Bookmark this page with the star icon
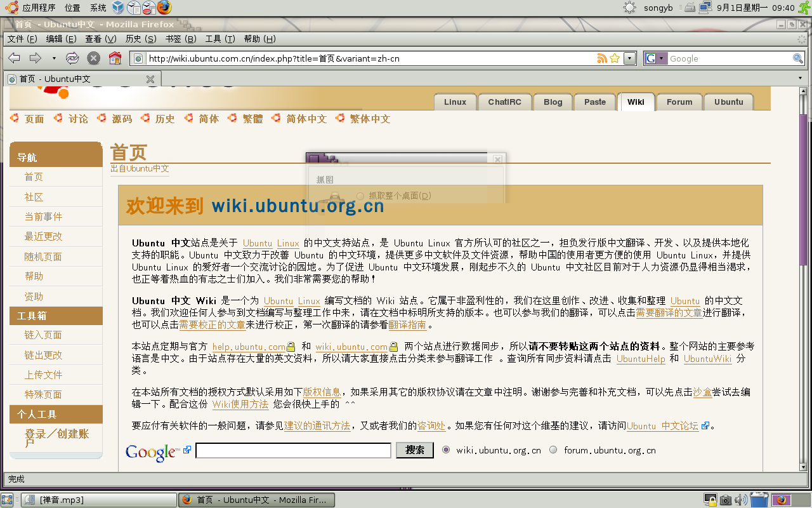This screenshot has height=508, width=812. tap(614, 58)
